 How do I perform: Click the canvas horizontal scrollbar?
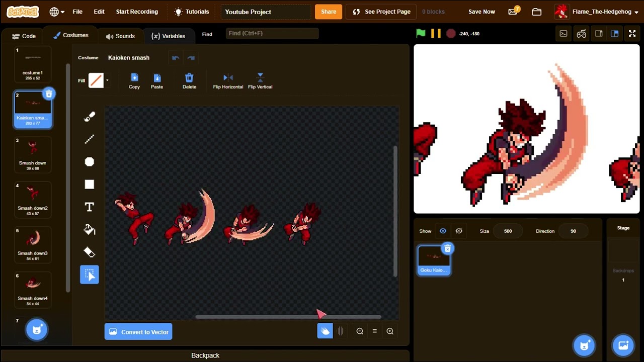click(288, 317)
